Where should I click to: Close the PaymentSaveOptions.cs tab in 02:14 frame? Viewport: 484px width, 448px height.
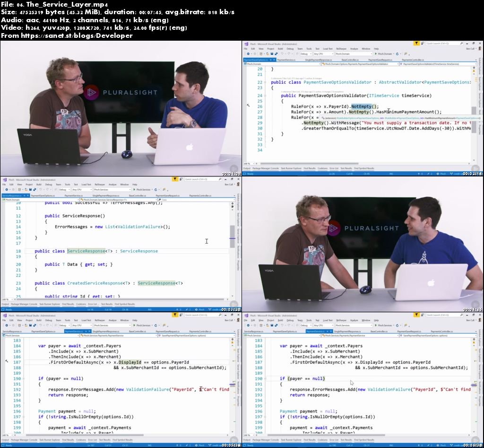click(x=274, y=60)
